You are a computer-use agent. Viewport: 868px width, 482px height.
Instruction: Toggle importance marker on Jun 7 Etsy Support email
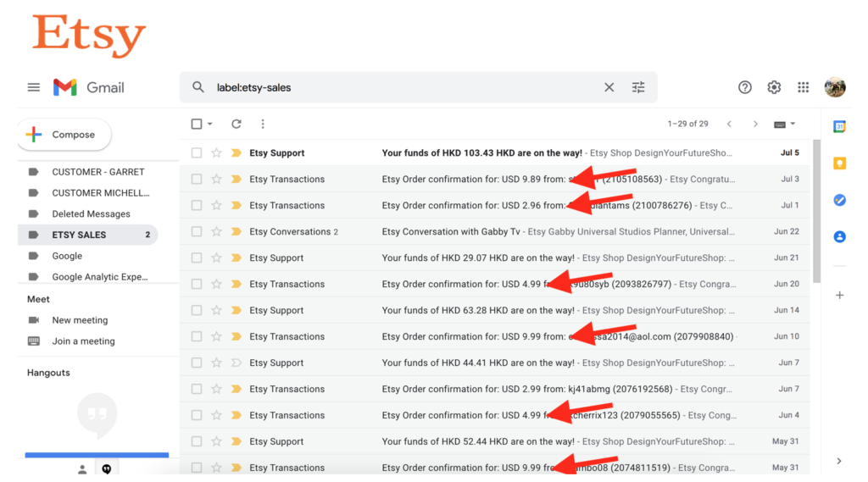tap(236, 363)
